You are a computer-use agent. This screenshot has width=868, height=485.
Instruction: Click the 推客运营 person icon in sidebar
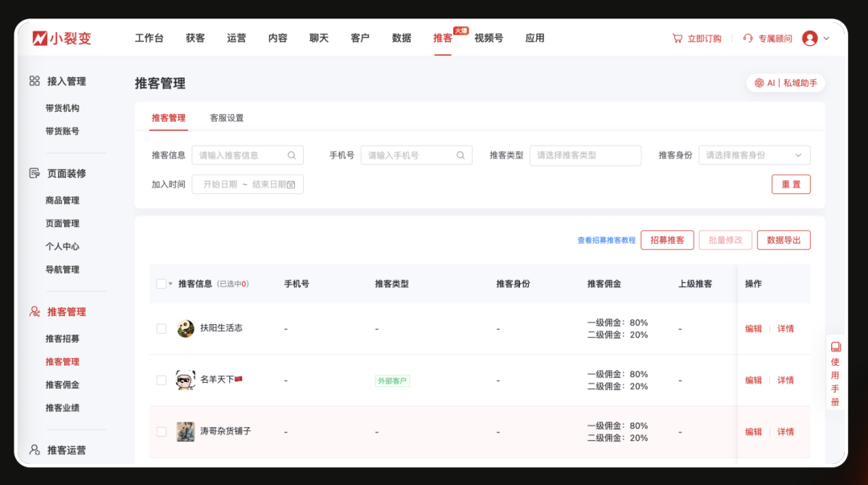click(x=34, y=449)
